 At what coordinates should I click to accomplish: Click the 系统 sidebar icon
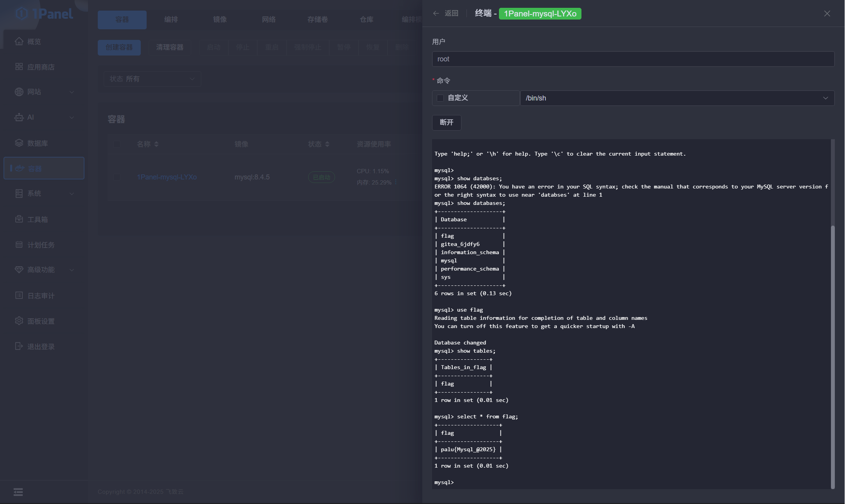pos(19,194)
